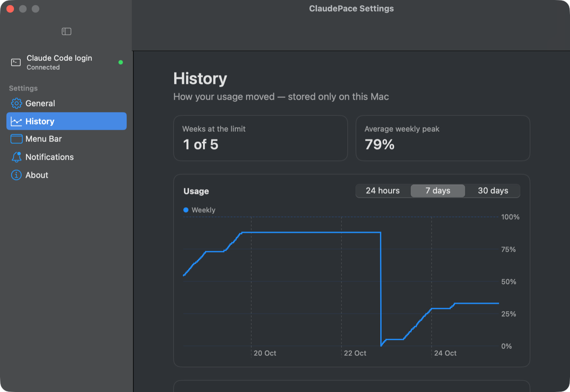This screenshot has height=392, width=570.
Task: Click the green connected status dot
Action: click(x=121, y=62)
